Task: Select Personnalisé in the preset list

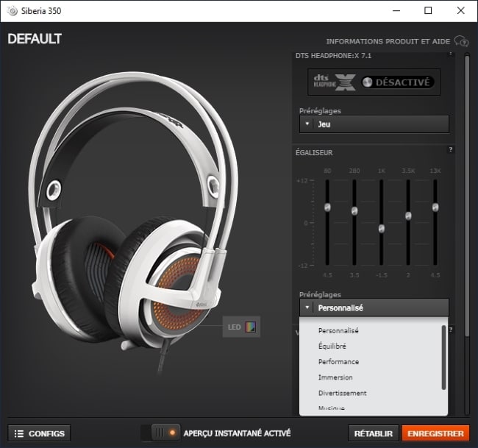Action: coord(338,330)
